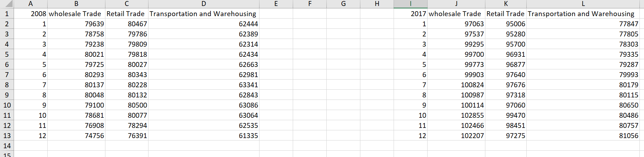This screenshot has width=644, height=157.
Task: Click cell with value 81056
Action: (x=583, y=136)
